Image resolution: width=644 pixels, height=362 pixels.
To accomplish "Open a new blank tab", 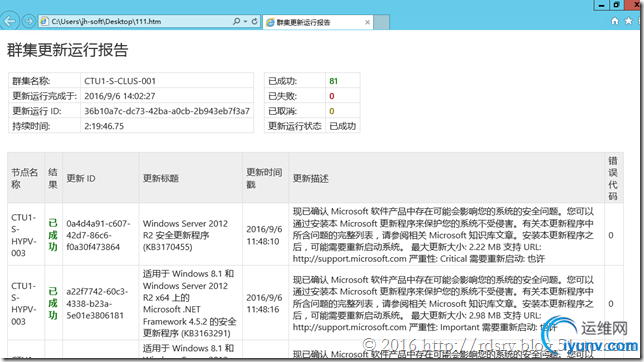I will (x=382, y=22).
